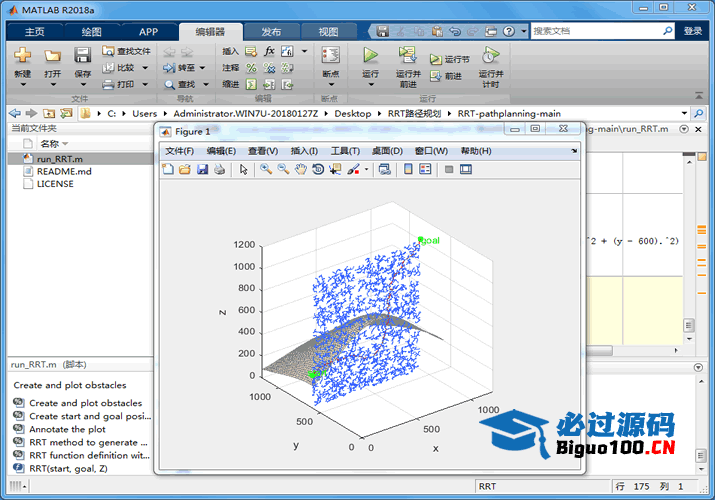The width and height of the screenshot is (715, 500).
Task: Open Figure 1 Window (窗口) menu
Action: click(x=431, y=151)
